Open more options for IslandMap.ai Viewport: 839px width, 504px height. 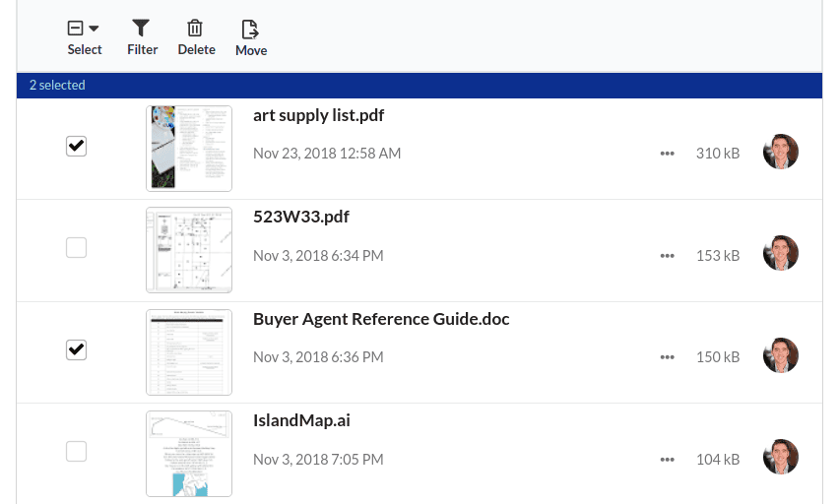click(667, 459)
